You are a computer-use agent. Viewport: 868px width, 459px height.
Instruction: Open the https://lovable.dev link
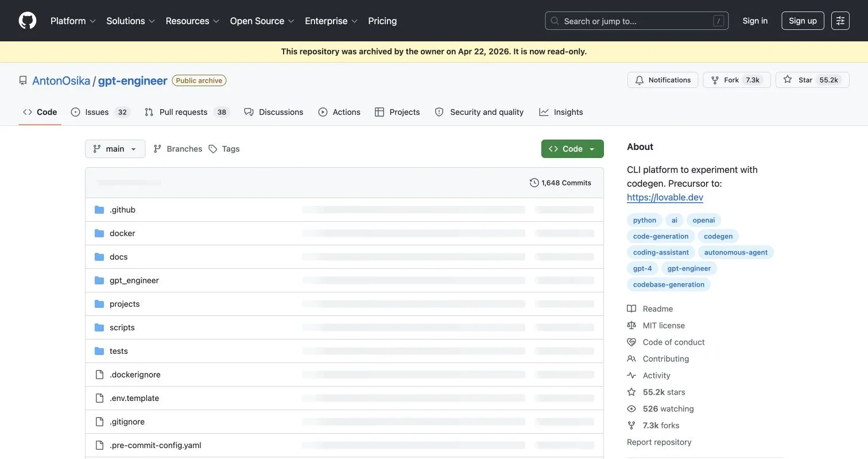(665, 197)
